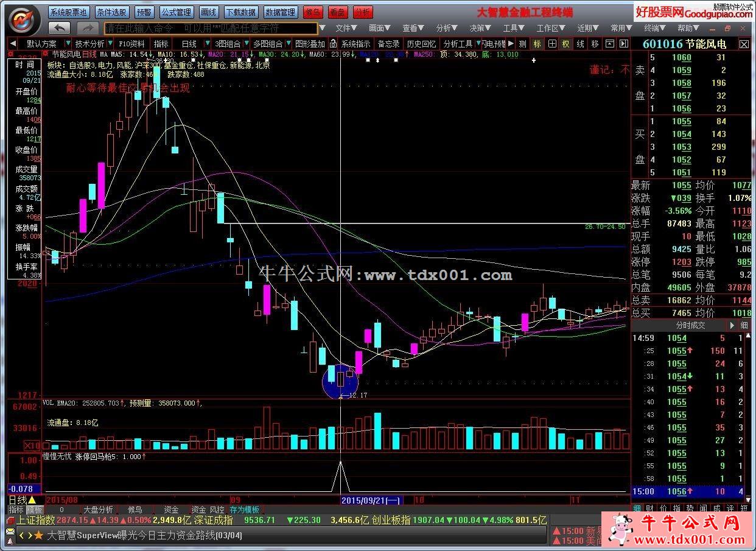Click the 财 tab at bottom right
Viewport: 756px width, 551px height.
click(649, 508)
